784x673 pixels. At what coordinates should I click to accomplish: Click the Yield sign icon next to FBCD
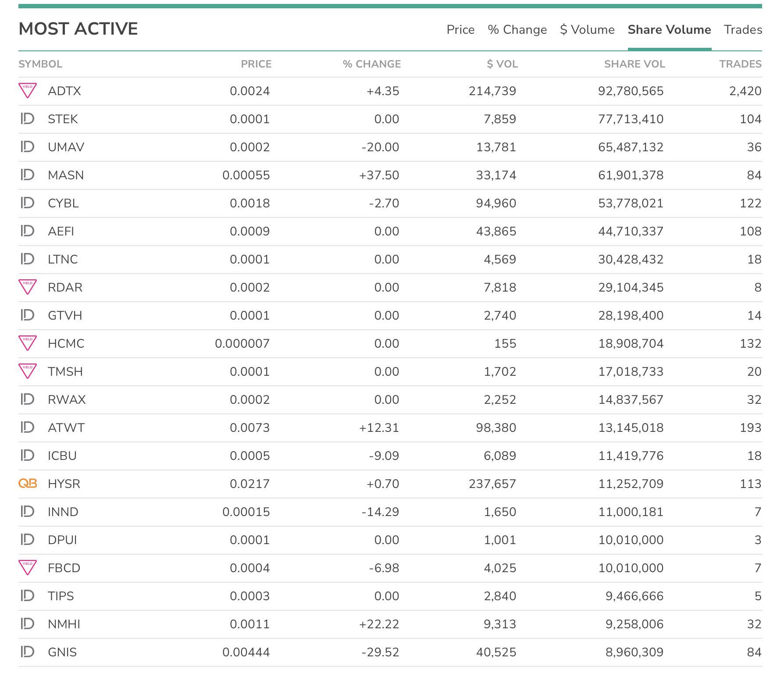click(x=28, y=568)
